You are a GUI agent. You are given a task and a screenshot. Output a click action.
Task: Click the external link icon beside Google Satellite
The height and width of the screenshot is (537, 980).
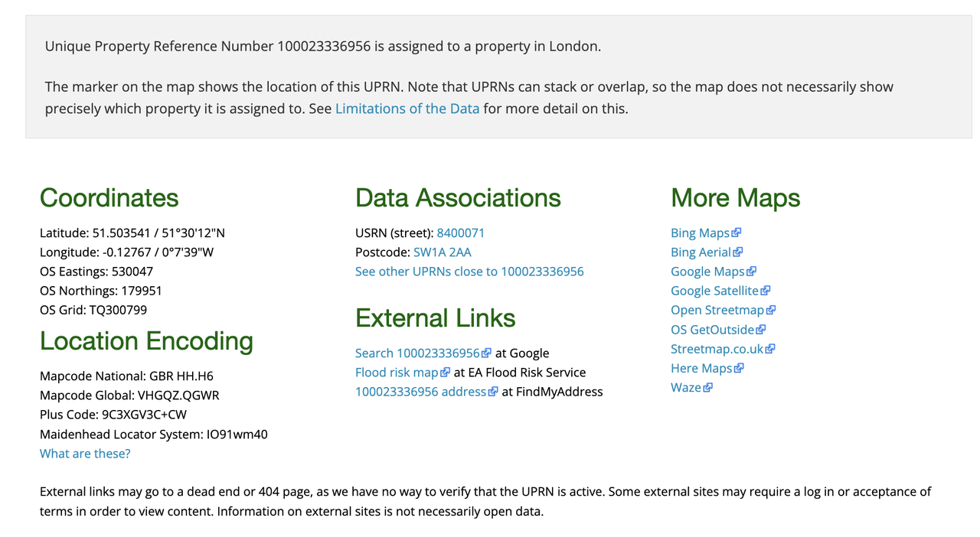coord(766,291)
